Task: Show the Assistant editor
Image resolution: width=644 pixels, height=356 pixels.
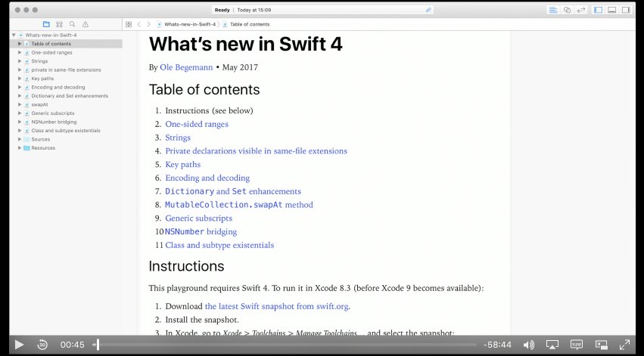Action: coord(568,10)
